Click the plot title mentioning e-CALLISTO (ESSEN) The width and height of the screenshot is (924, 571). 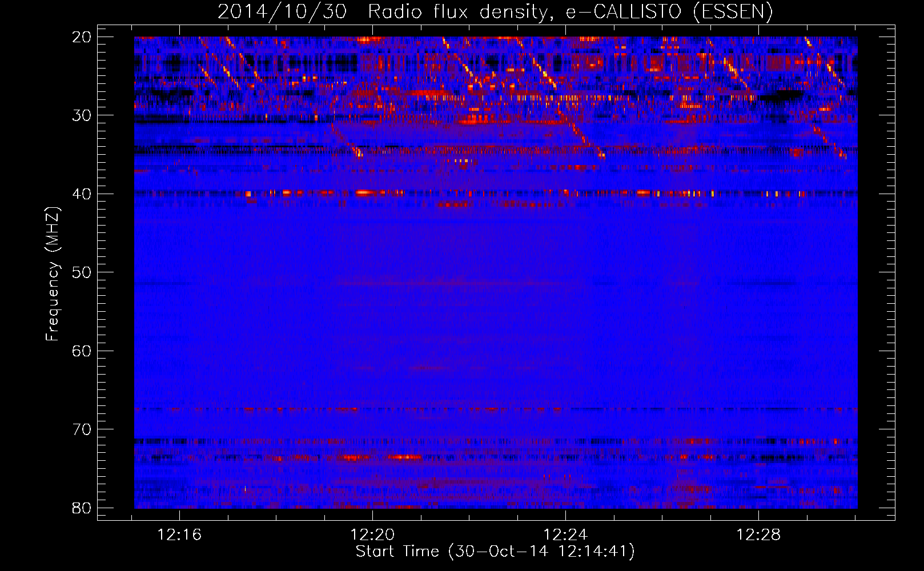pyautogui.click(x=495, y=11)
